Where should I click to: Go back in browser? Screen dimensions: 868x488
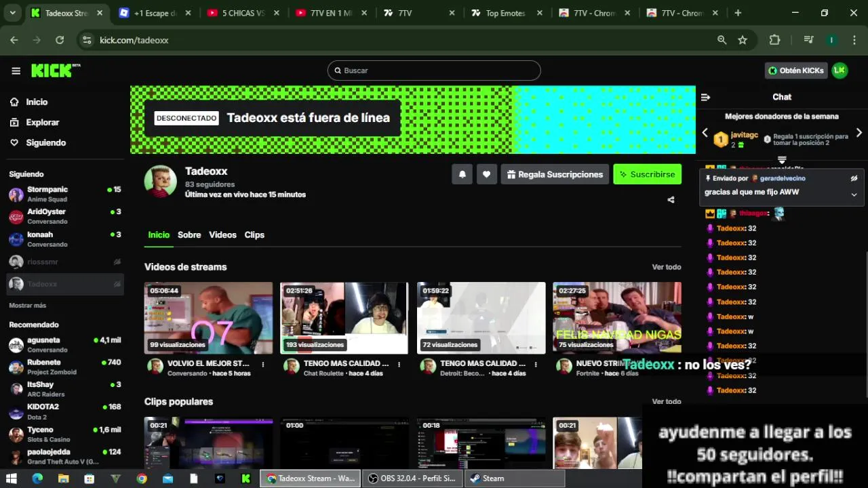tap(14, 40)
